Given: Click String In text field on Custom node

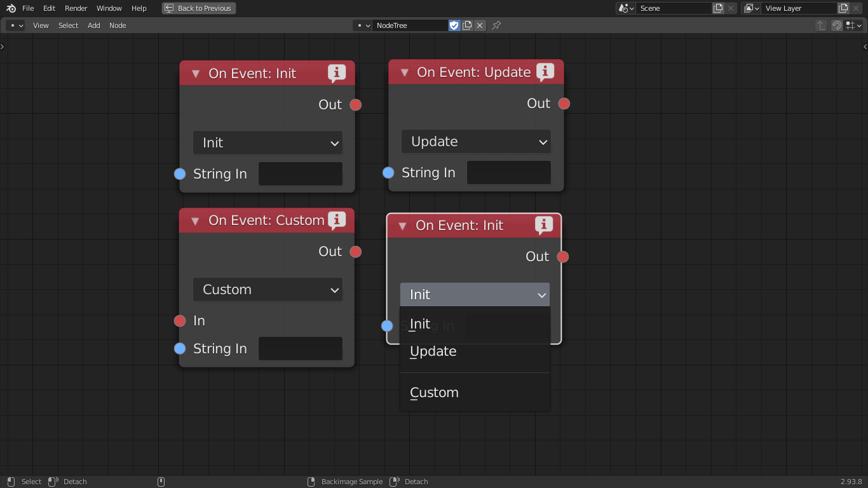Looking at the screenshot, I should point(301,348).
